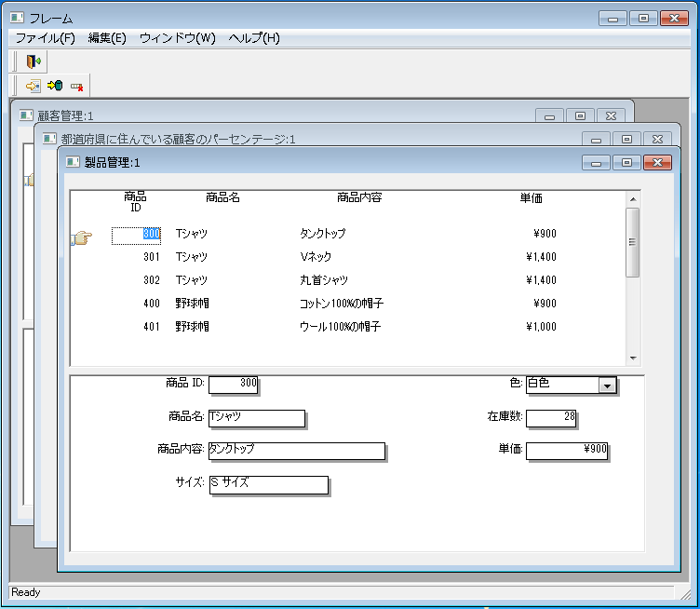700x609 pixels.
Task: Select the 401 product ID cell
Action: point(152,326)
